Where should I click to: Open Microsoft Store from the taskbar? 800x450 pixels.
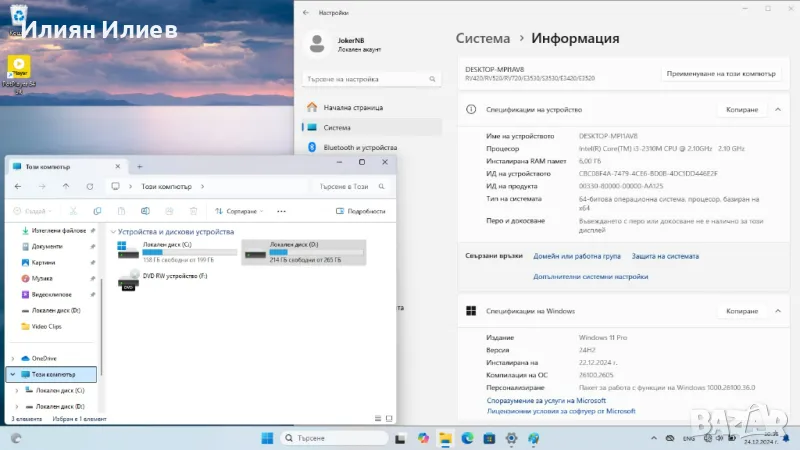pos(489,438)
